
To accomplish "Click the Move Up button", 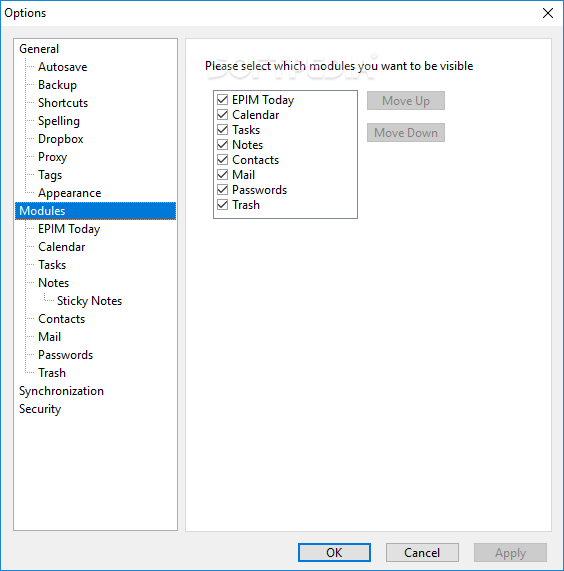I will pyautogui.click(x=406, y=101).
